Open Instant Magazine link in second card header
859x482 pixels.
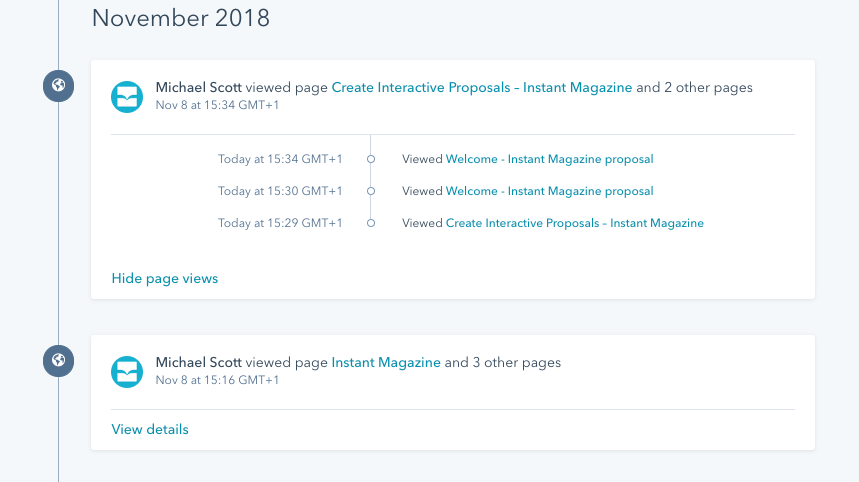(386, 363)
